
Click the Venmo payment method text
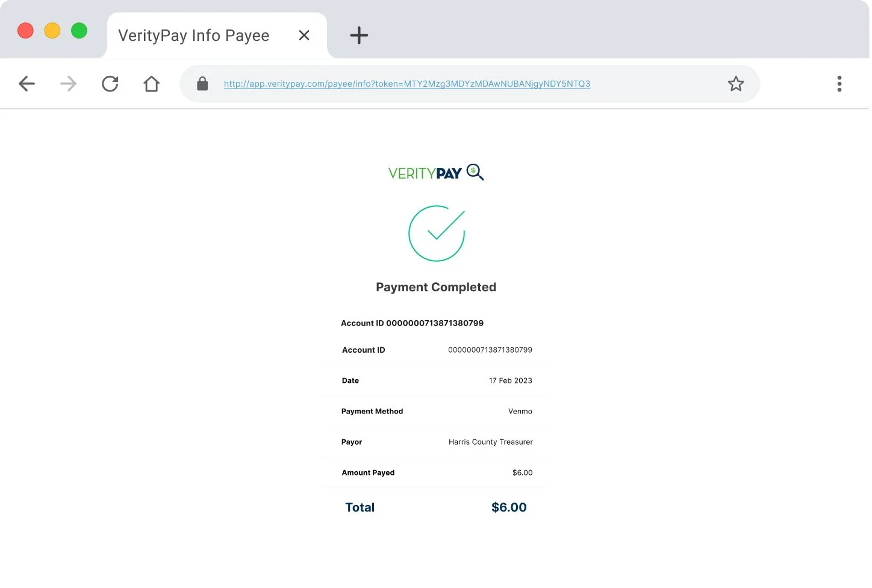[520, 411]
